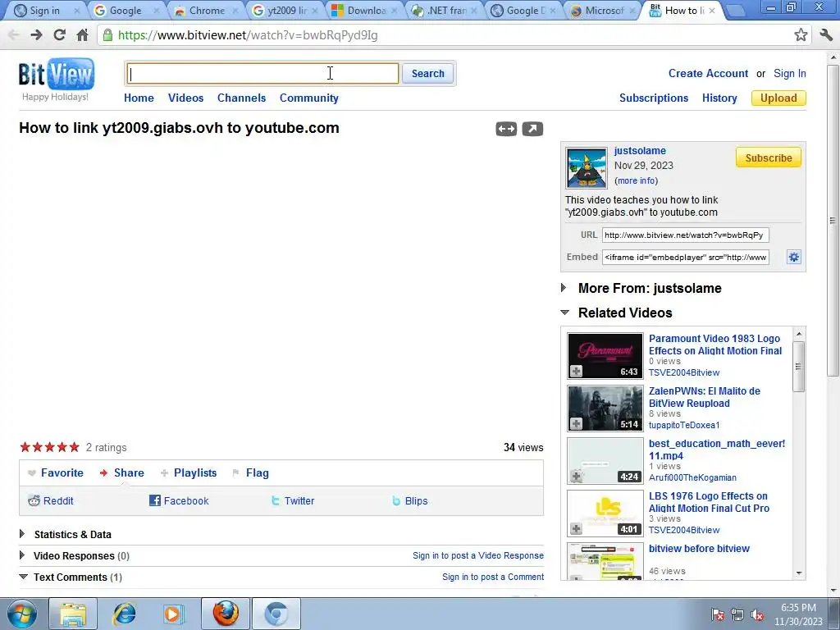Click Sign in to post a Video Response

[x=478, y=555]
